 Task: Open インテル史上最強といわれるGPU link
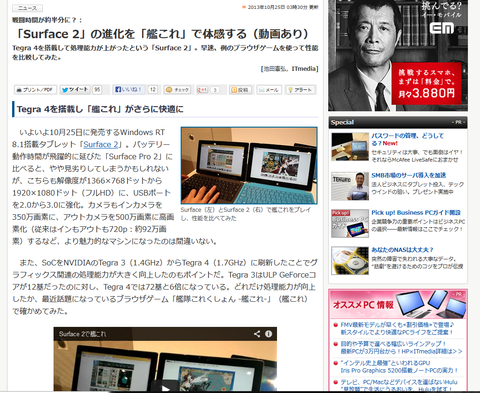pos(399,366)
